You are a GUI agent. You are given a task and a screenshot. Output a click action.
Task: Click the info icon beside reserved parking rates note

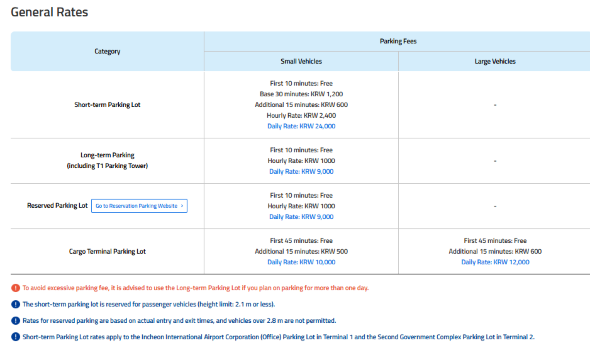(x=15, y=321)
